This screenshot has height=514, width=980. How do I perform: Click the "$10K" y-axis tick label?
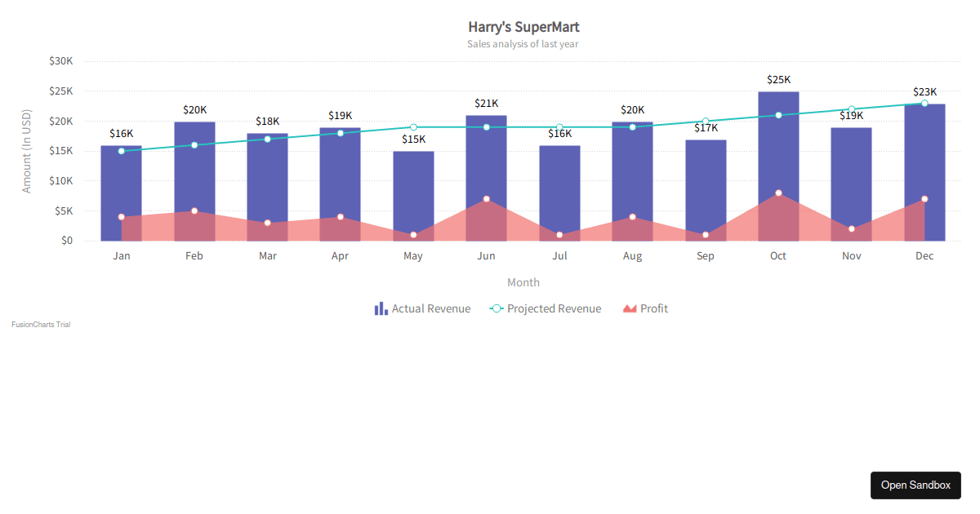coord(60,181)
